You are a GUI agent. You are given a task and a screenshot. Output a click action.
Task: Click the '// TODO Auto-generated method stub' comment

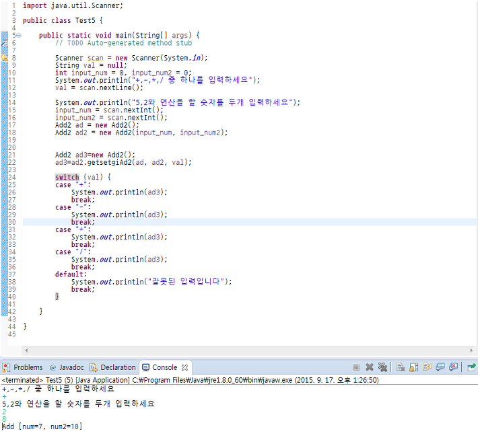coord(123,43)
